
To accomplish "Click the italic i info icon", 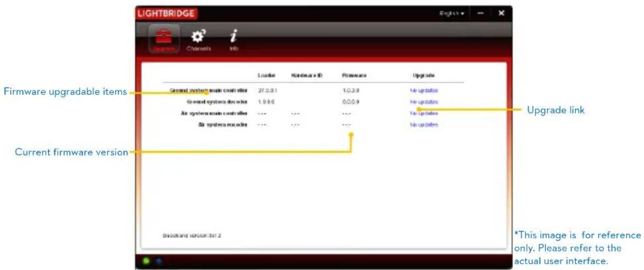I will (x=234, y=35).
